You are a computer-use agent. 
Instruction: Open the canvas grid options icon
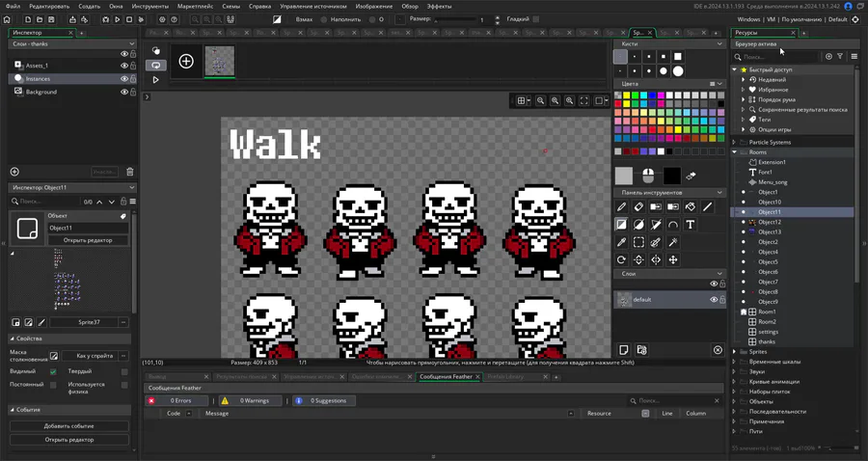(x=522, y=100)
